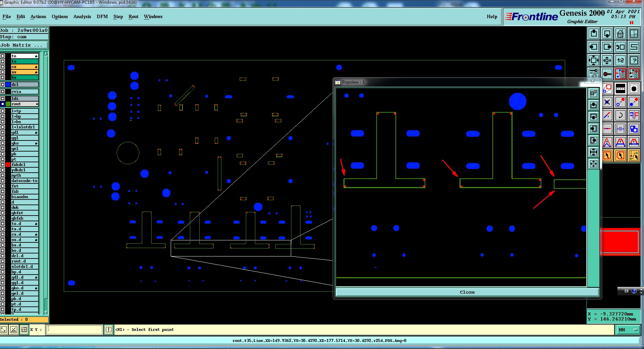The width and height of the screenshot is (644, 349).
Task: Open the Windows menu
Action: point(153,16)
